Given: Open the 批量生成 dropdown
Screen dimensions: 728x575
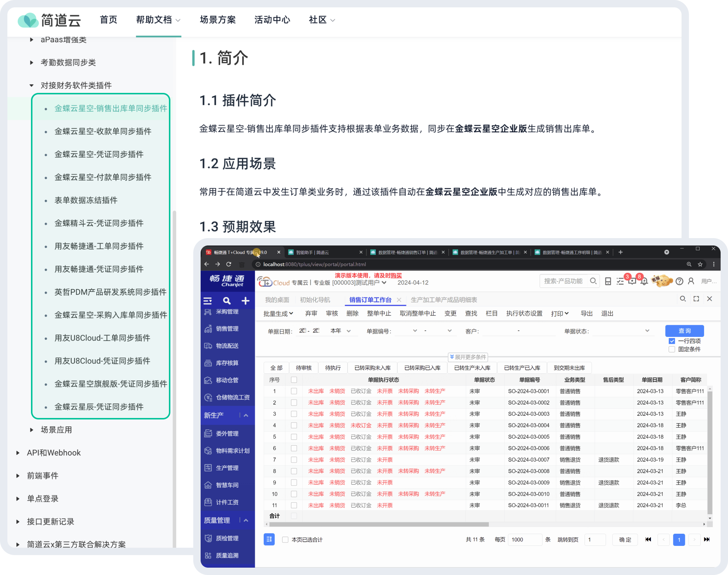Looking at the screenshot, I should pos(278,314).
